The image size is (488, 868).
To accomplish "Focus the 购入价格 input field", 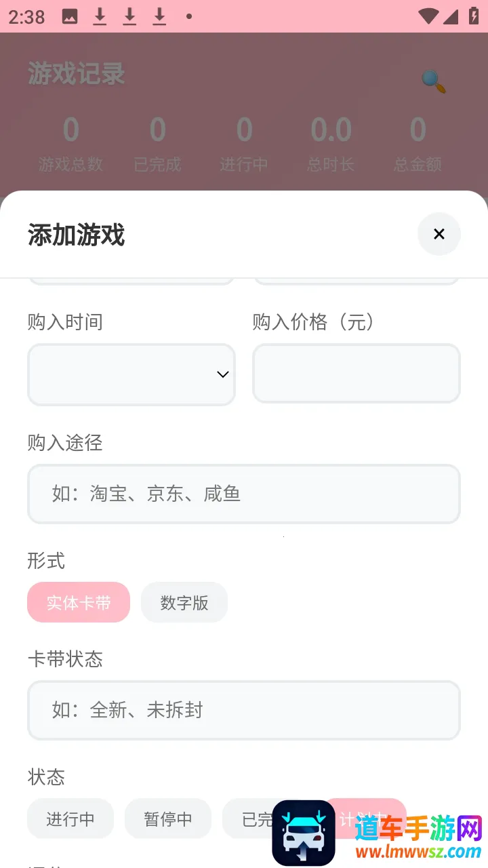I will coord(357,373).
